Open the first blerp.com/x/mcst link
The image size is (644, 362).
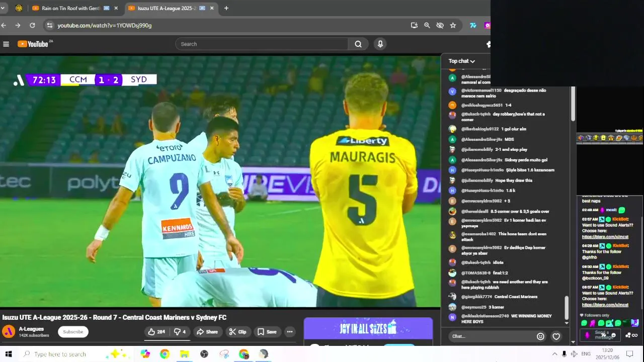[x=605, y=237]
